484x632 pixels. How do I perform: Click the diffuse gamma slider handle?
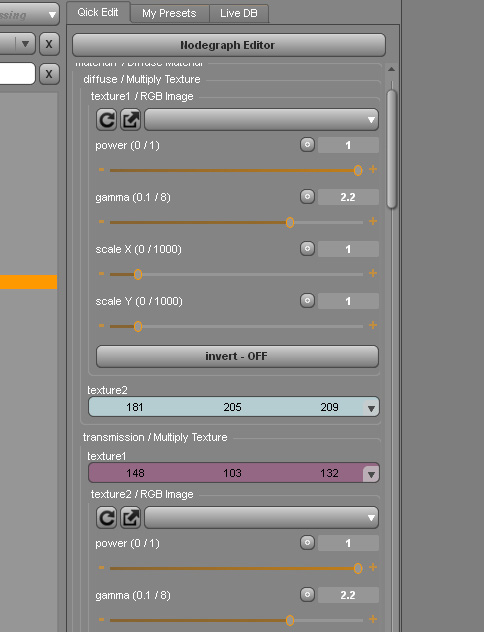pyautogui.click(x=290, y=222)
